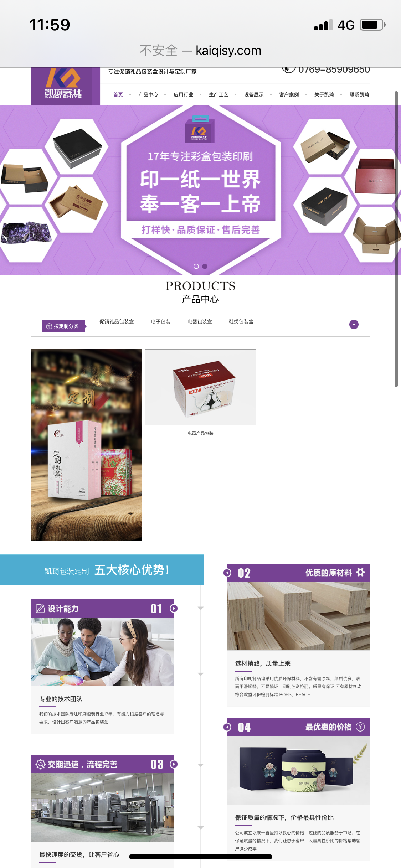Click the arrow icon next to 03
This screenshot has height=868, width=401.
coord(174,764)
